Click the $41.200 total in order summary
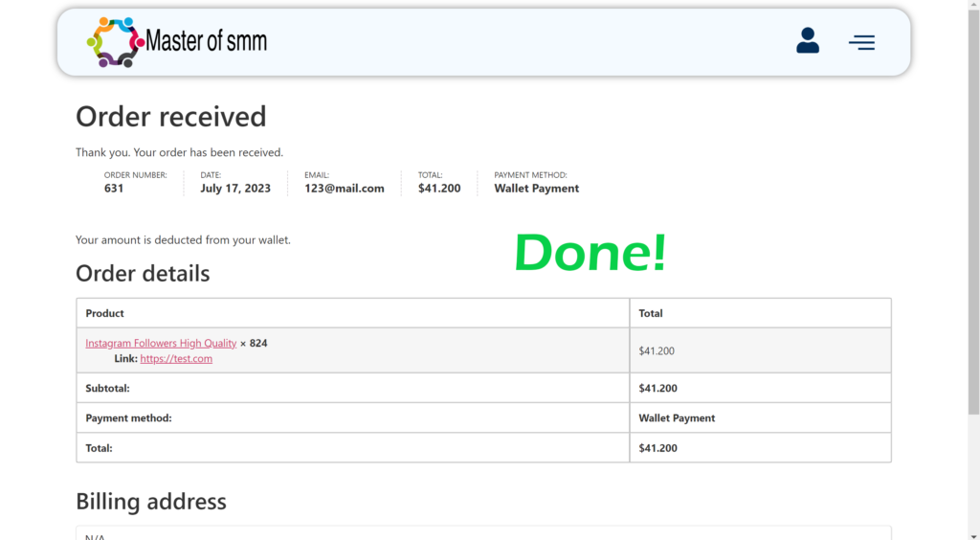 pyautogui.click(x=439, y=189)
